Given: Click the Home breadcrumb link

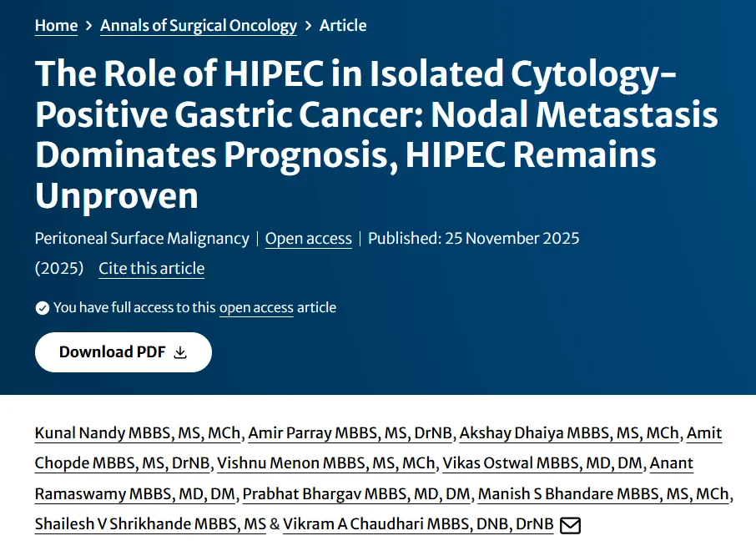Looking at the screenshot, I should pos(56,26).
